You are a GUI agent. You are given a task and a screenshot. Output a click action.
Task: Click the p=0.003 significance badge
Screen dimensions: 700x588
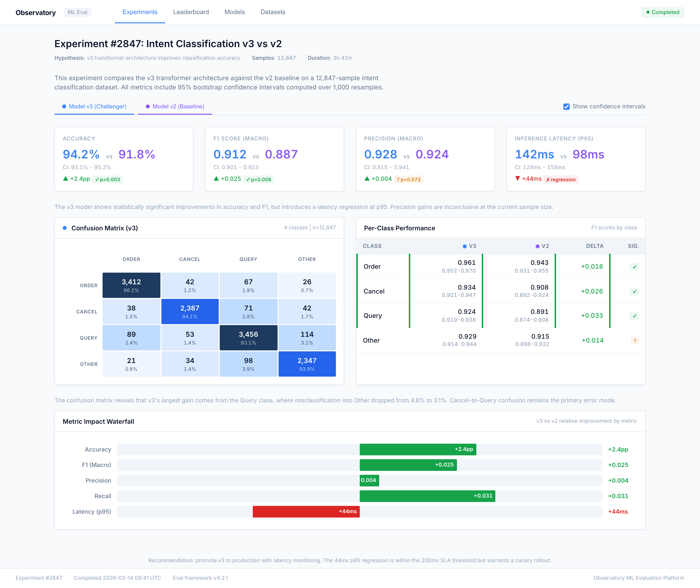(107, 179)
